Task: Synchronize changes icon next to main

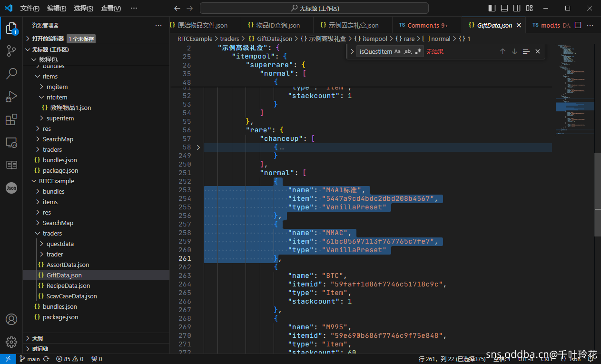Action: pos(46,359)
